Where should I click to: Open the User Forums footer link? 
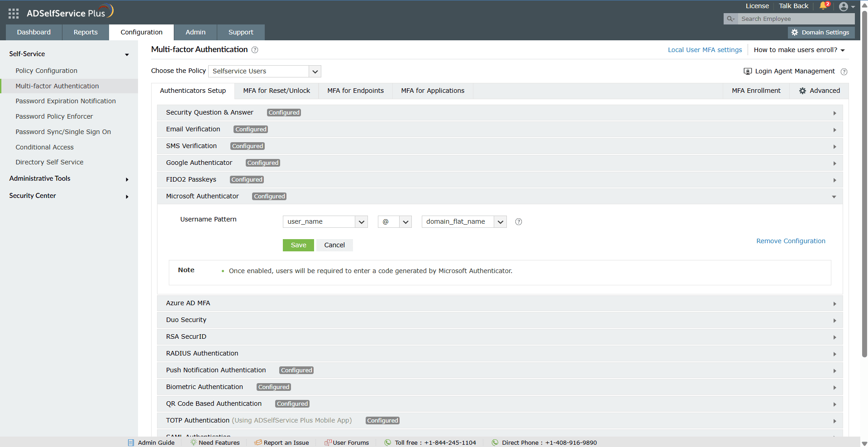347,442
